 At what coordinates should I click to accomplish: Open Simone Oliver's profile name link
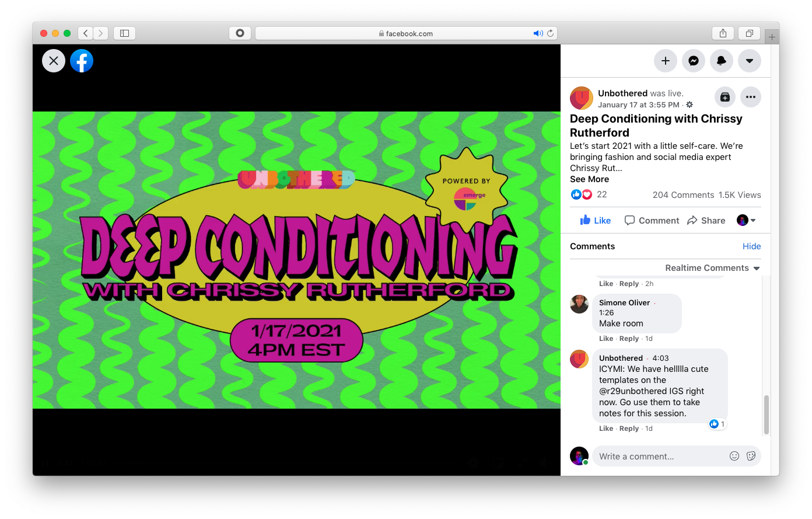click(624, 302)
